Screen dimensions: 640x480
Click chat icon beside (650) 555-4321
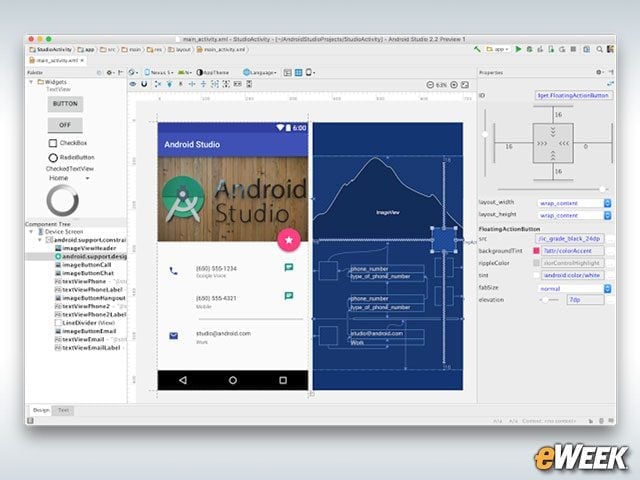click(x=289, y=296)
